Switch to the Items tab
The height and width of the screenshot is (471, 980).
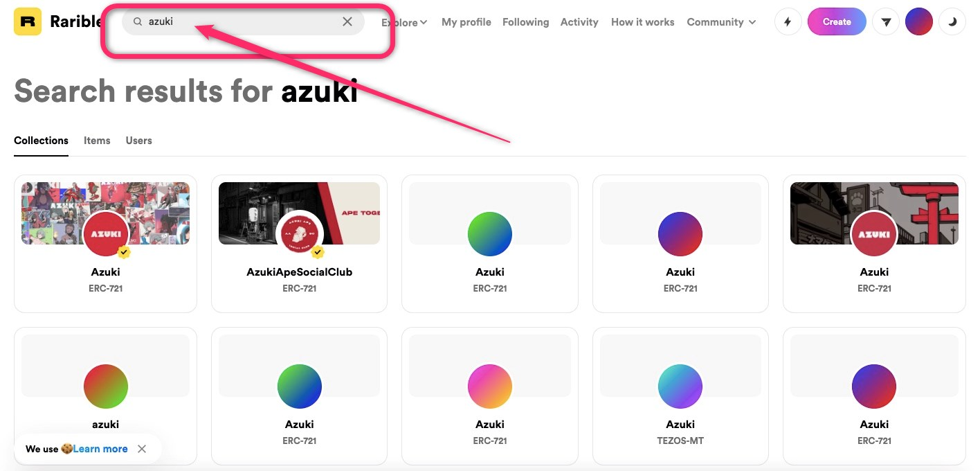(97, 141)
